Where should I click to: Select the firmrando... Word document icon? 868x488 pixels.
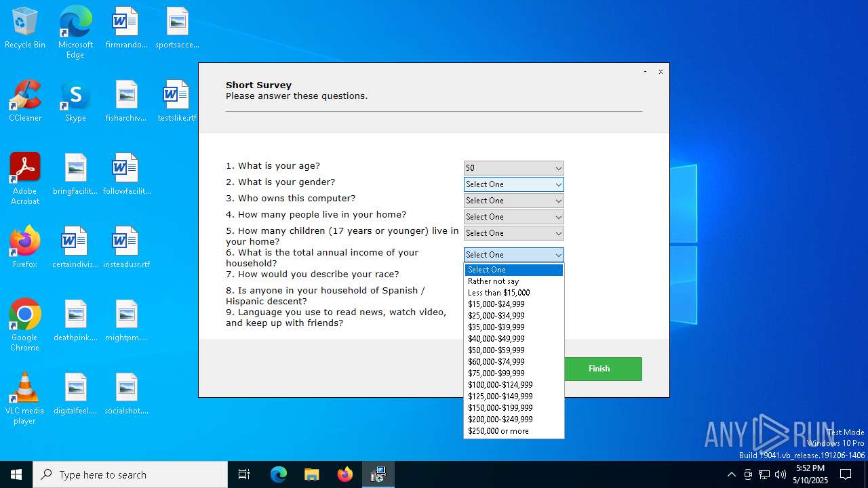(x=126, y=28)
